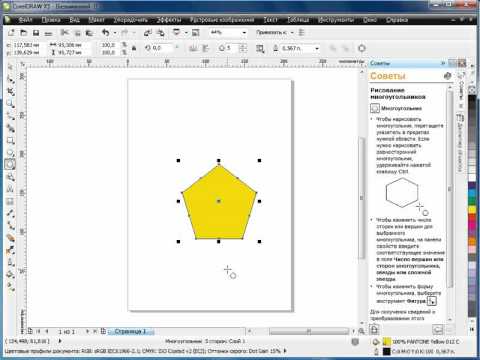This screenshot has height=360, width=480.
Task: Open the Вид menu
Action: (74, 20)
